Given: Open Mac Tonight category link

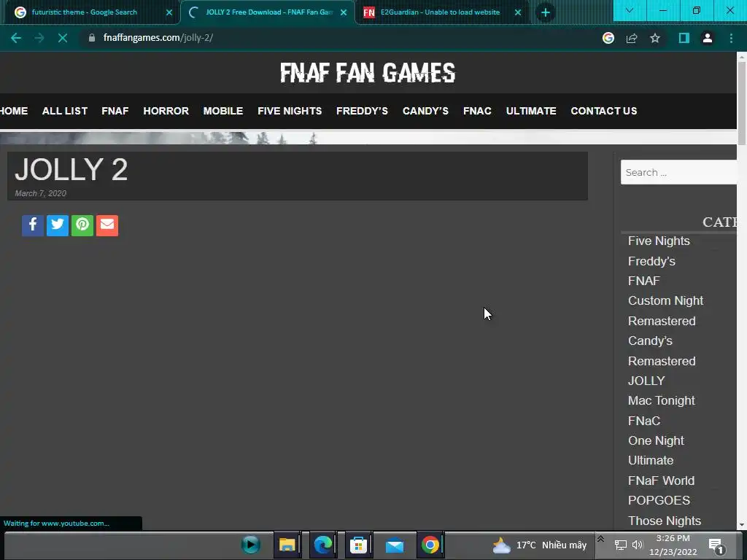Looking at the screenshot, I should pos(661,400).
